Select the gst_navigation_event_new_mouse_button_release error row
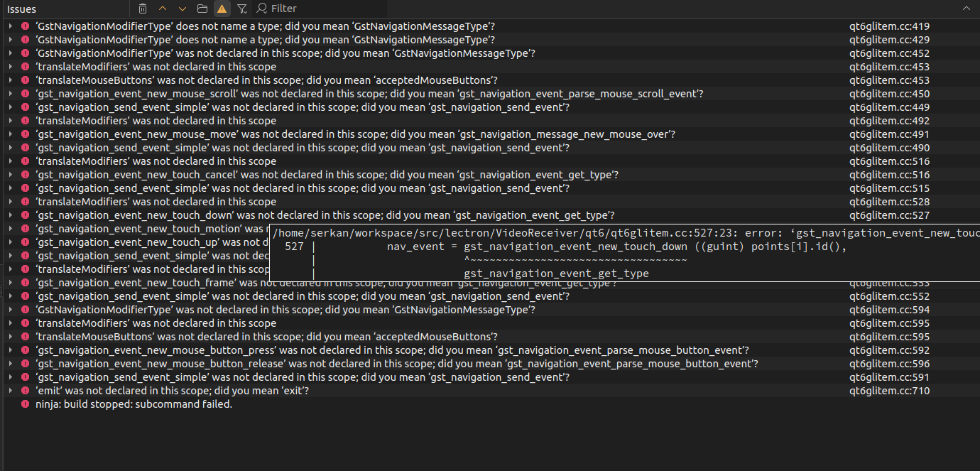980x471 pixels. click(x=396, y=364)
